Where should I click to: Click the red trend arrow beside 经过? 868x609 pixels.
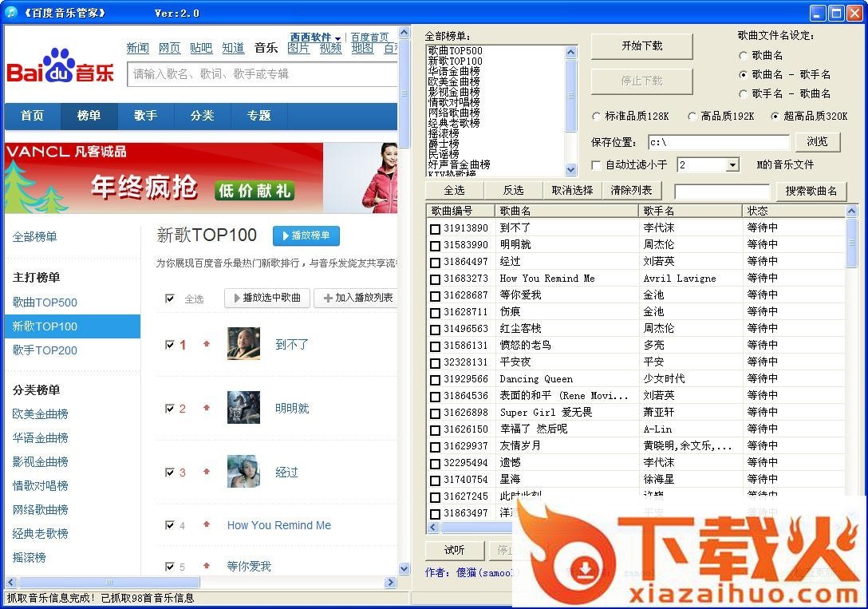click(x=207, y=472)
